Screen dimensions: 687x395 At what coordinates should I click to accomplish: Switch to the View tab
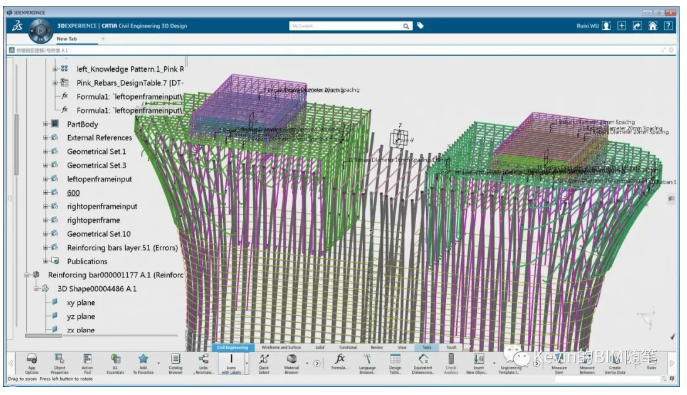(x=402, y=347)
